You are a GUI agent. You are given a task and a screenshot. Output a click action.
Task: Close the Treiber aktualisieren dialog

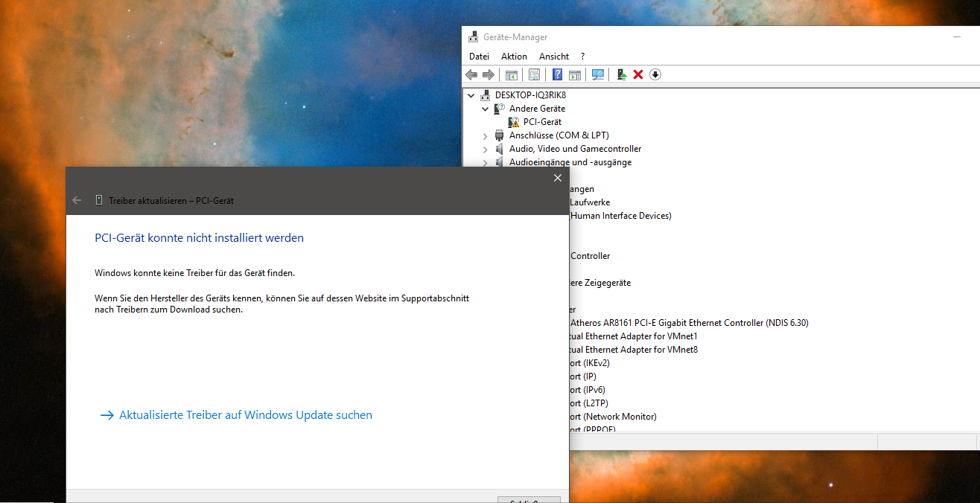(558, 178)
